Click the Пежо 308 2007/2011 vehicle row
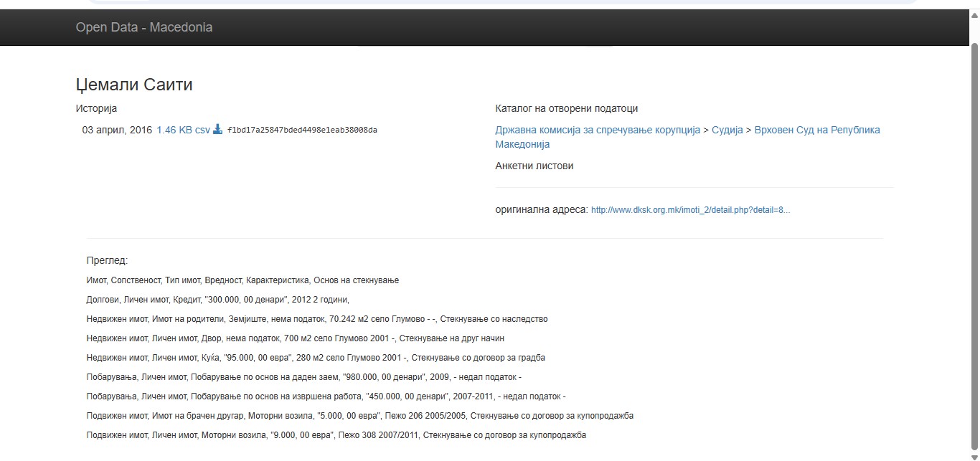The image size is (980, 461). pos(336,435)
